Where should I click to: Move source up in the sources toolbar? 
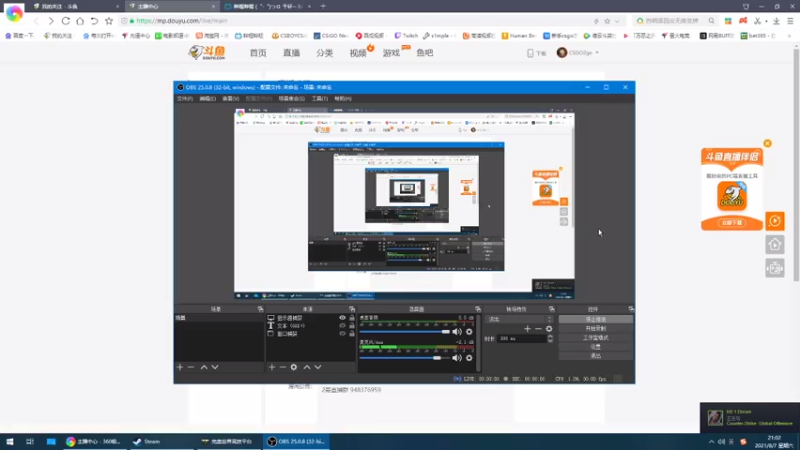pyautogui.click(x=307, y=367)
